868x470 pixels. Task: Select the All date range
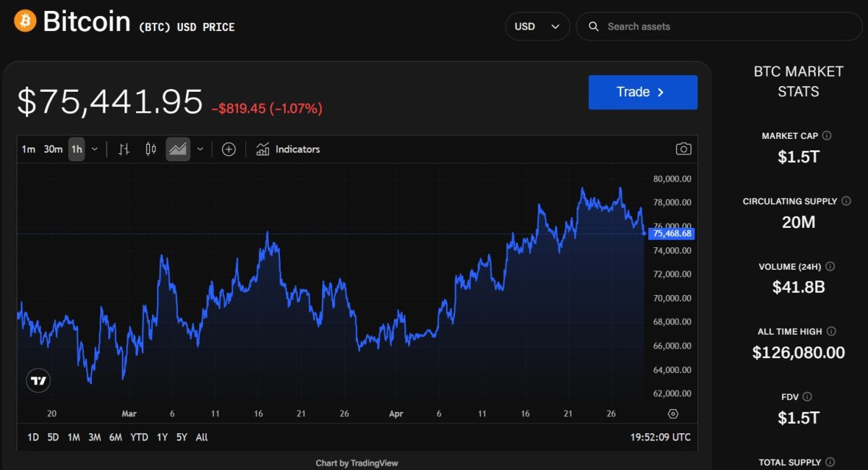tap(202, 437)
